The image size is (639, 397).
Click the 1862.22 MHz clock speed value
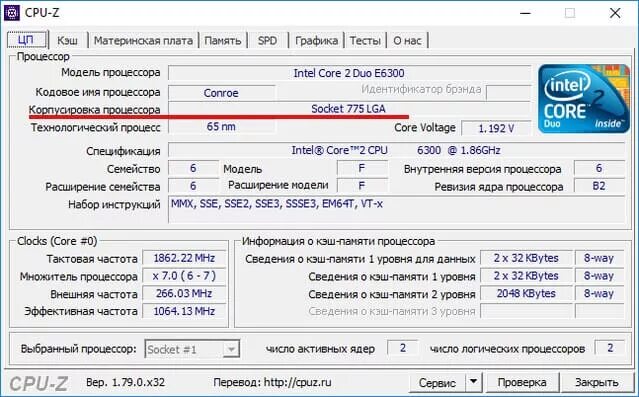[184, 258]
